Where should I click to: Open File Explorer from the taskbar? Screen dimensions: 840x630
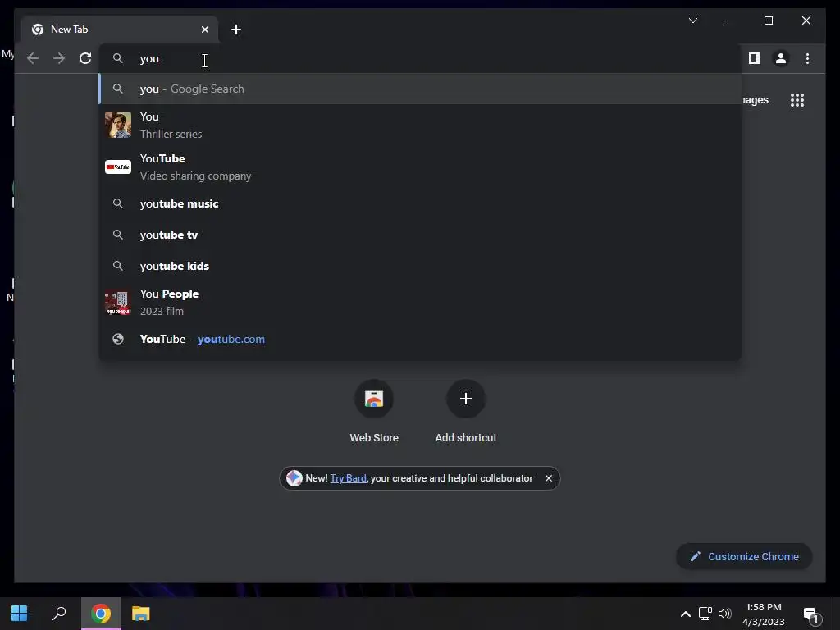click(x=141, y=613)
